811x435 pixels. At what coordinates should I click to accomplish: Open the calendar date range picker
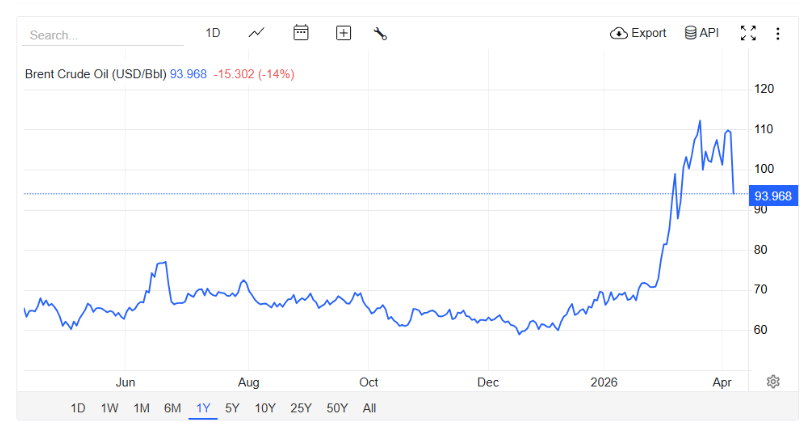[300, 33]
